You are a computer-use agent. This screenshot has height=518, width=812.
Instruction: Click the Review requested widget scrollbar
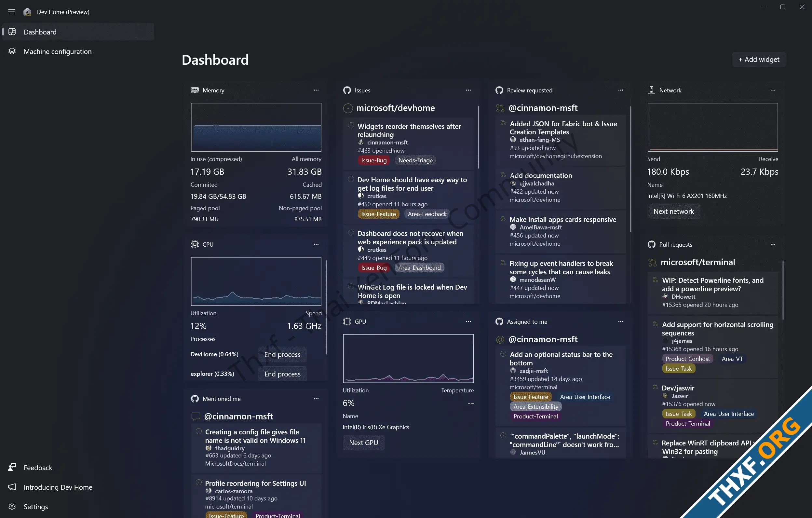point(630,169)
